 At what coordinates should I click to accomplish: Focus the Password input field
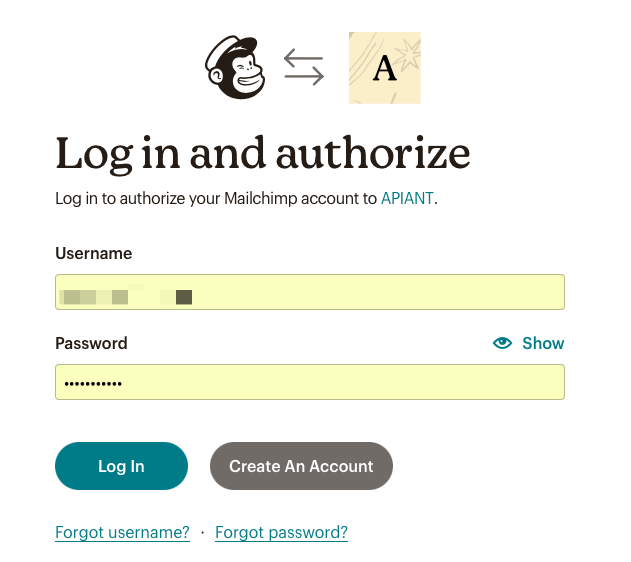click(x=310, y=382)
